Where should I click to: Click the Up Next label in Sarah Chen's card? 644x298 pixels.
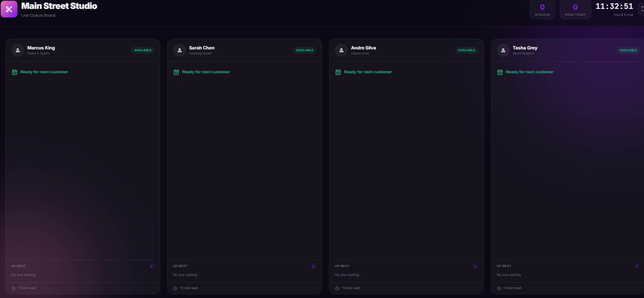point(180,266)
